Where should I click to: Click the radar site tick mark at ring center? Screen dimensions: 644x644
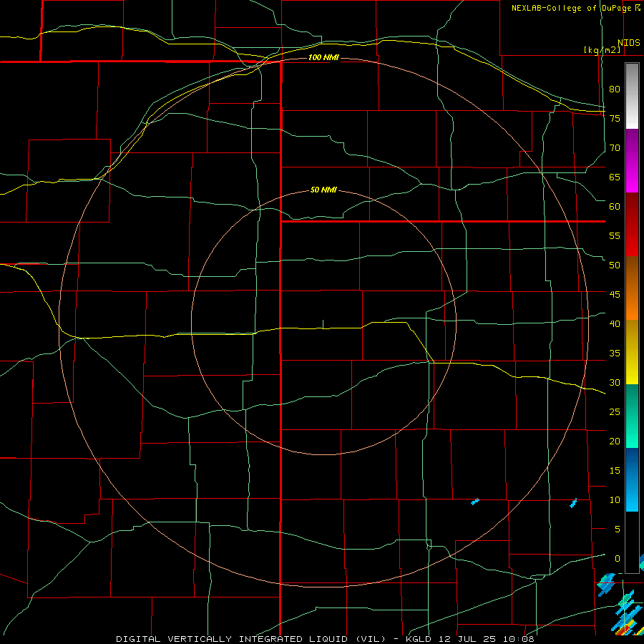click(323, 324)
